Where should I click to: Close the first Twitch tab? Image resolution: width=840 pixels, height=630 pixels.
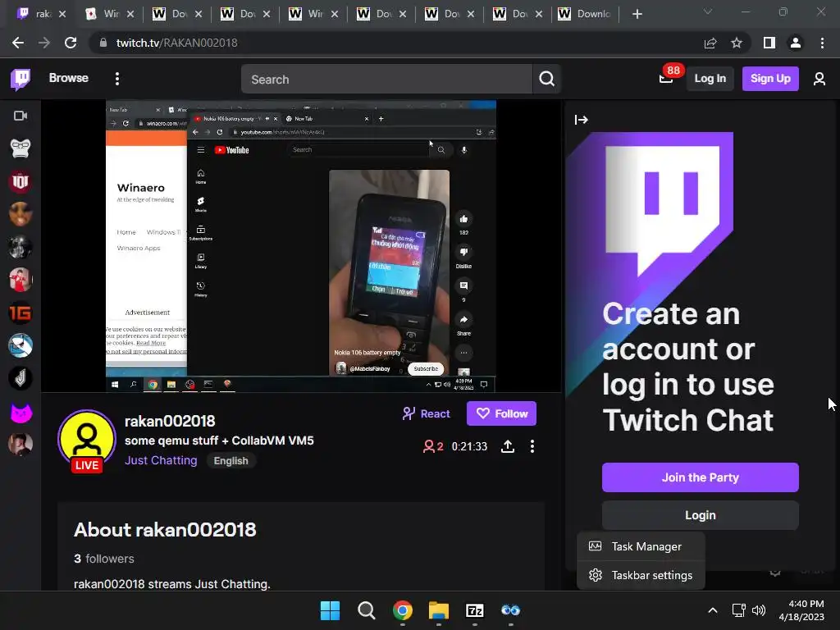pos(62,14)
